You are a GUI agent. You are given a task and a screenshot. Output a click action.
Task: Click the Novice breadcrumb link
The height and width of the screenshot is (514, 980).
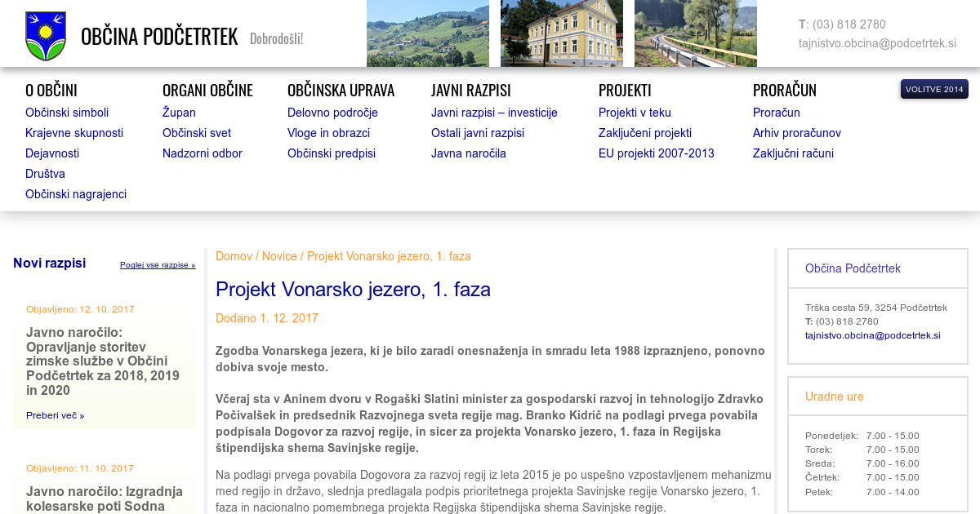[279, 256]
